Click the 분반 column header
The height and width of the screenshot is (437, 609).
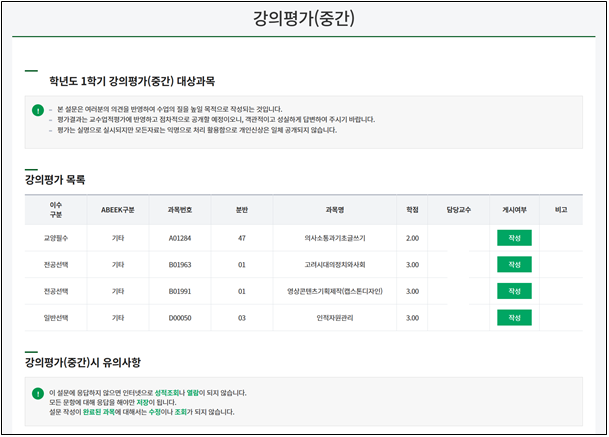click(241, 210)
